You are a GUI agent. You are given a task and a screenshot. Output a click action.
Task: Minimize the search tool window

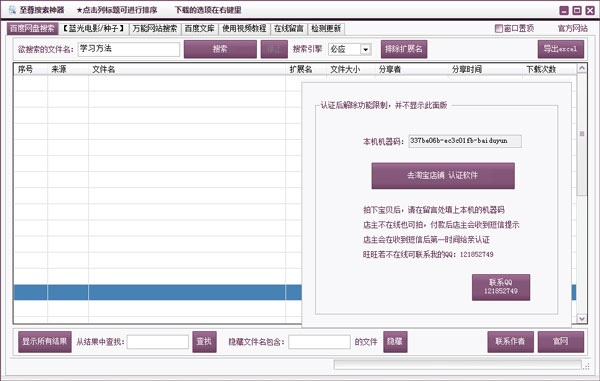pyautogui.click(x=564, y=10)
